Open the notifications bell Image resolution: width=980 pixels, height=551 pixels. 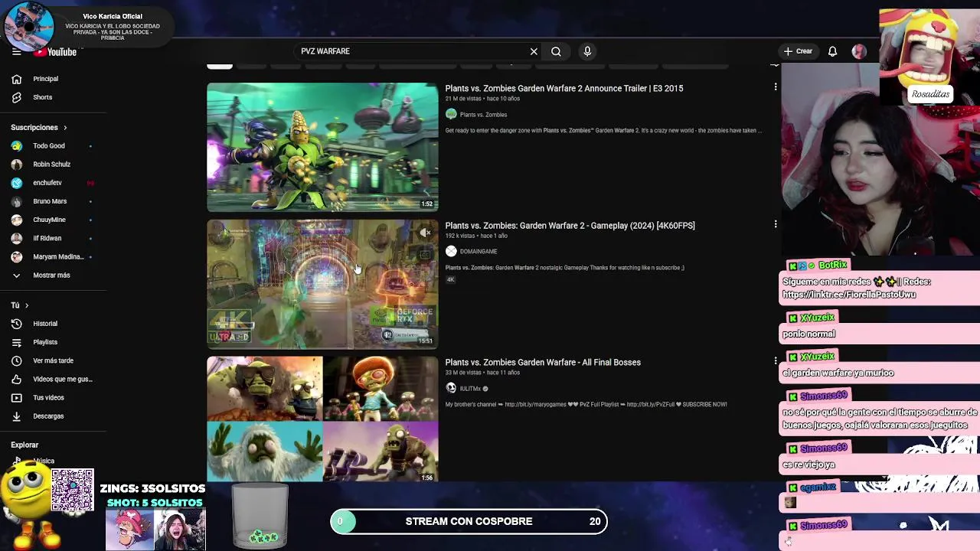[832, 51]
